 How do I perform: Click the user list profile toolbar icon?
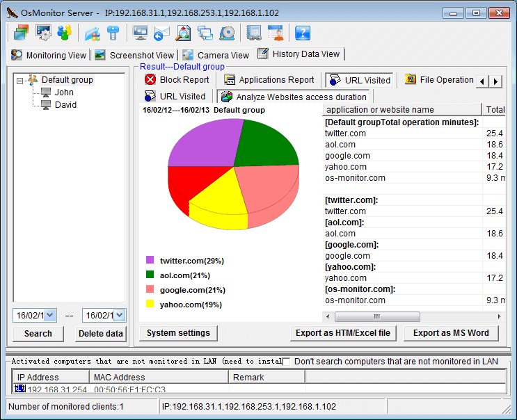click(276, 33)
